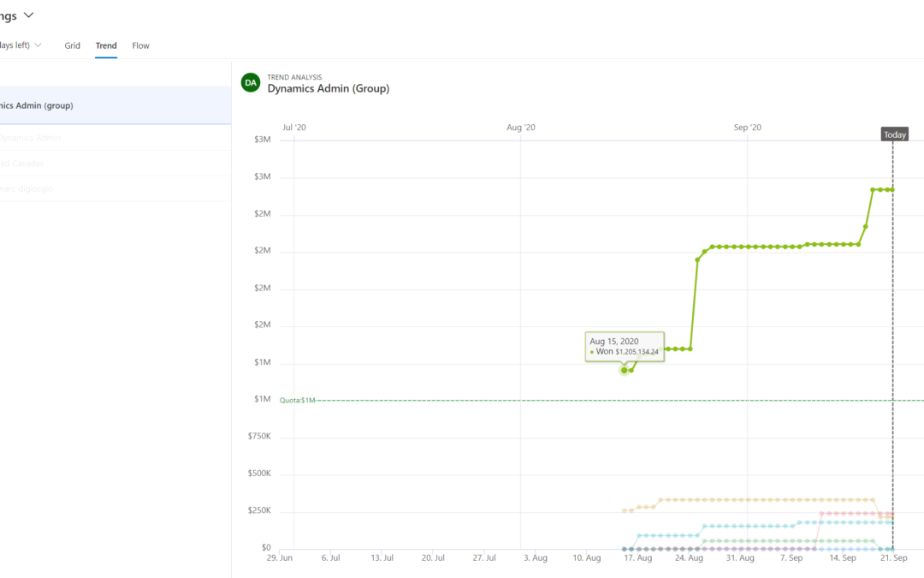Image resolution: width=924 pixels, height=578 pixels.
Task: Click the 7. Sep date label
Action: pyautogui.click(x=791, y=558)
